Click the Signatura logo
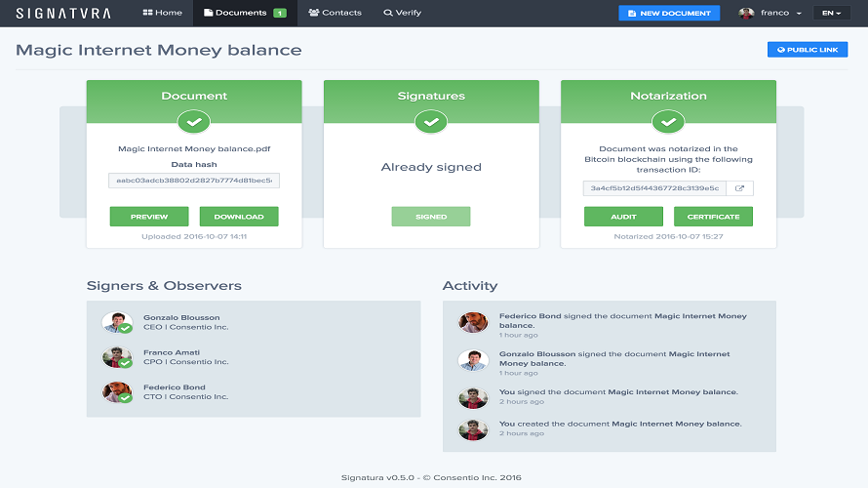The width and height of the screenshot is (868, 488). 63,13
